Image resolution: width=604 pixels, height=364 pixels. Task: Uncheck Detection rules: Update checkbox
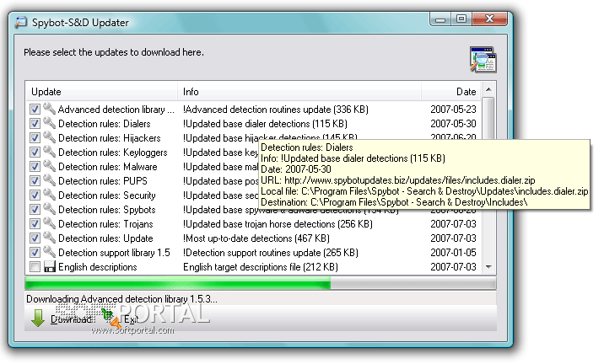[x=35, y=238]
